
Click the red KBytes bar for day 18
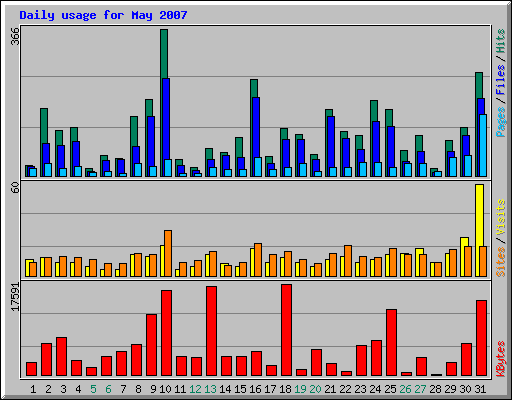click(286, 330)
